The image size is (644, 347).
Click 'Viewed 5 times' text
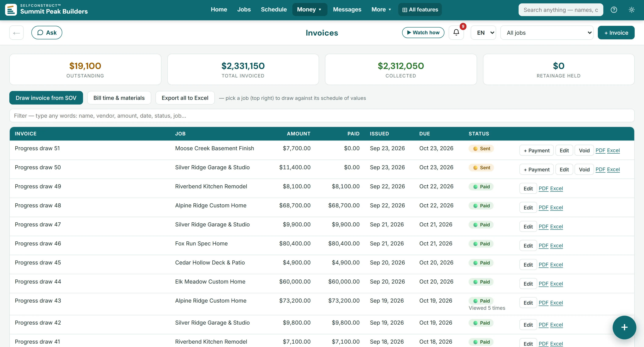tap(487, 308)
